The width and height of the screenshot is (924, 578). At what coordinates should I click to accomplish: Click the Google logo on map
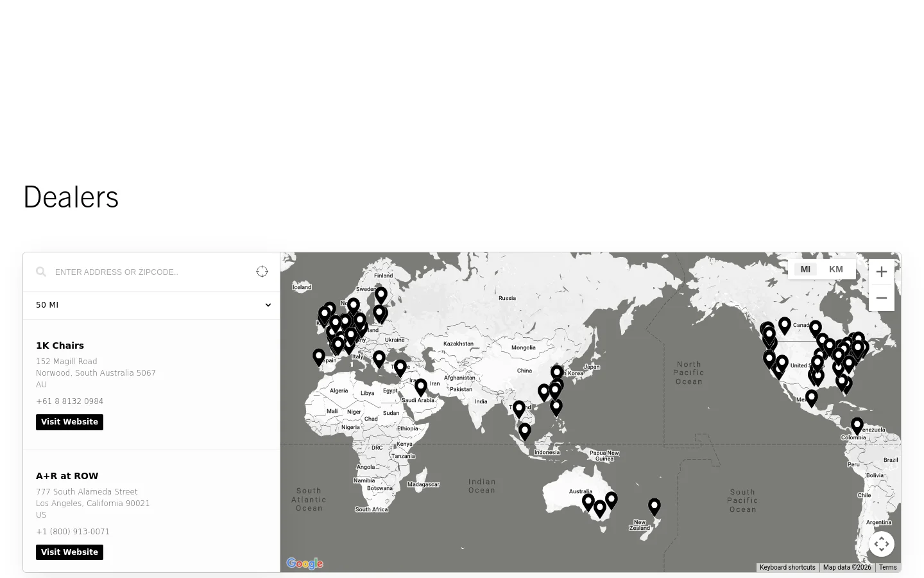tap(305, 563)
